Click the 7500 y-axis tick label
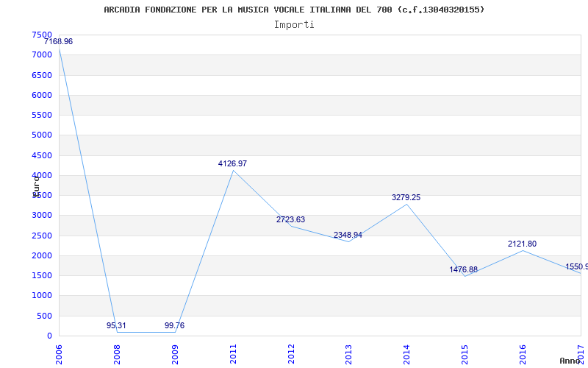This screenshot has height=368, width=588. [42, 35]
